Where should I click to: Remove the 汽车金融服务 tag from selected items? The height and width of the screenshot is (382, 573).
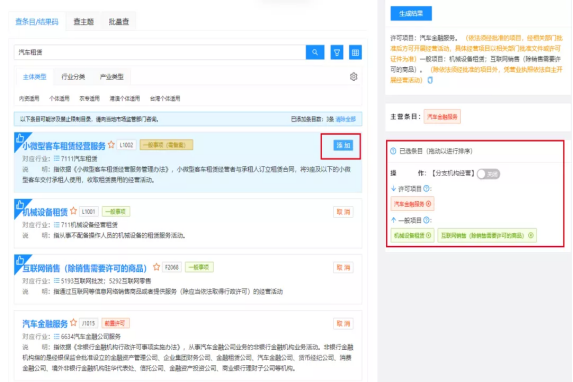[x=429, y=204]
